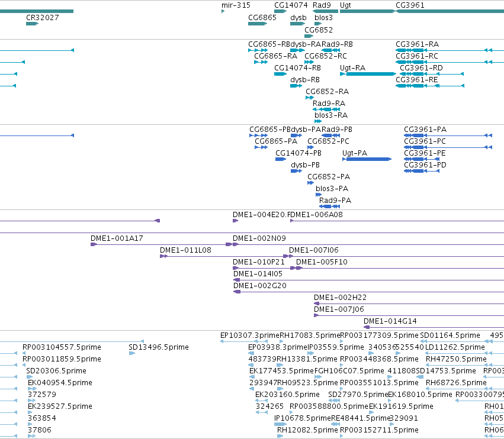Select the EK040954.5prime EST label
This screenshot has width=504, height=439.
60,383
